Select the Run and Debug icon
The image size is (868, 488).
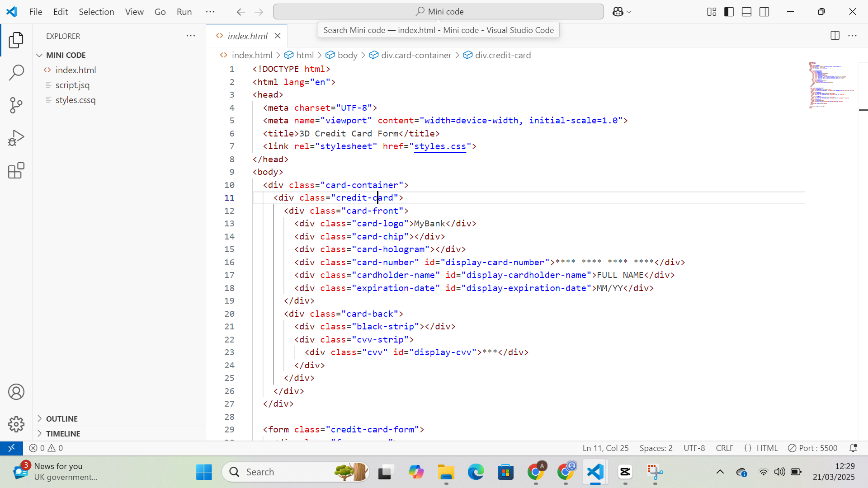coord(16,137)
